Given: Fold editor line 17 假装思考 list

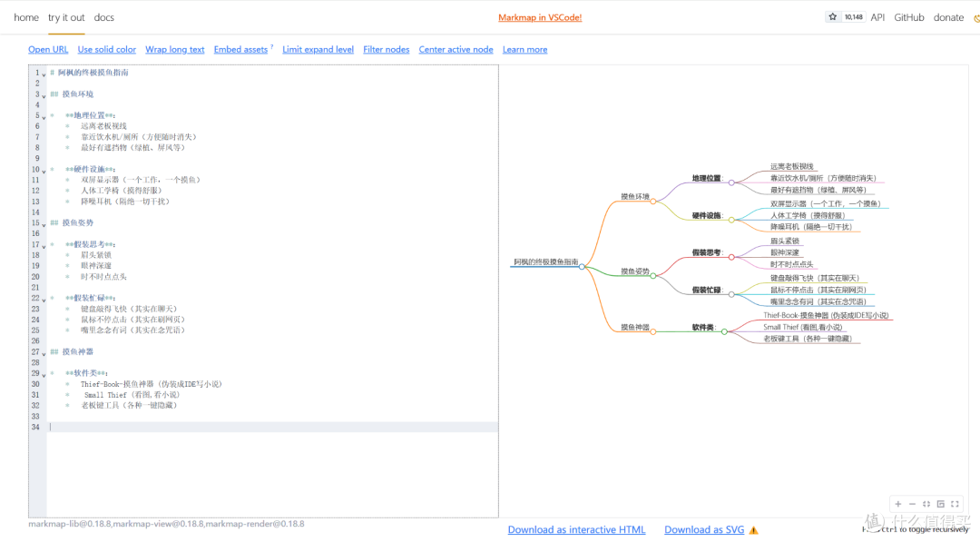Looking at the screenshot, I should tap(44, 246).
